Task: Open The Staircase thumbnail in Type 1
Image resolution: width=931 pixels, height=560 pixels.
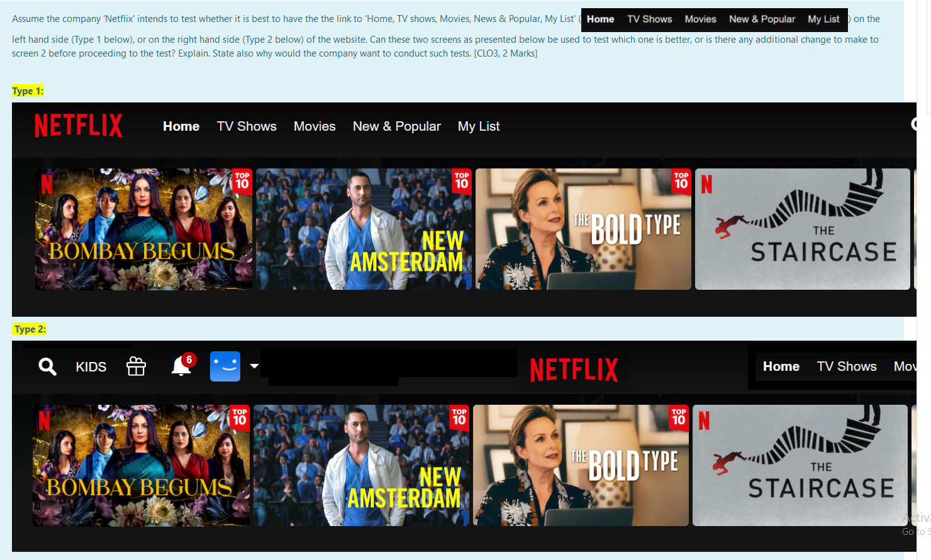Action: point(803,229)
